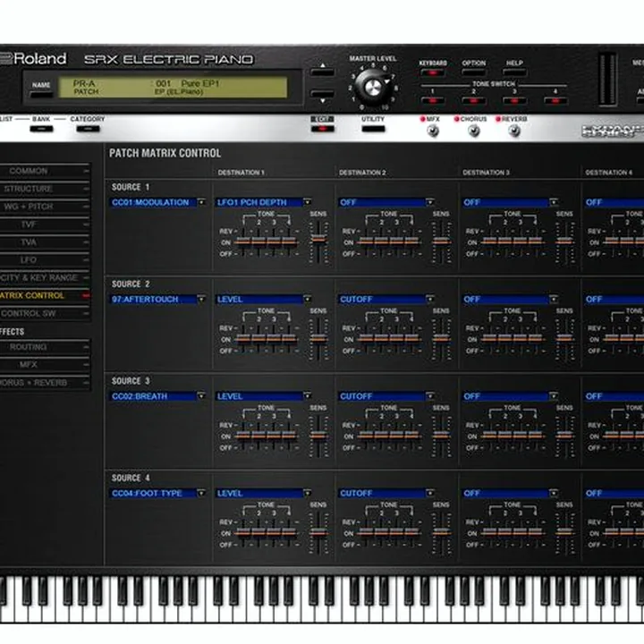This screenshot has width=644, height=644.
Task: Open the WG + Pitch page
Action: tap(45, 207)
